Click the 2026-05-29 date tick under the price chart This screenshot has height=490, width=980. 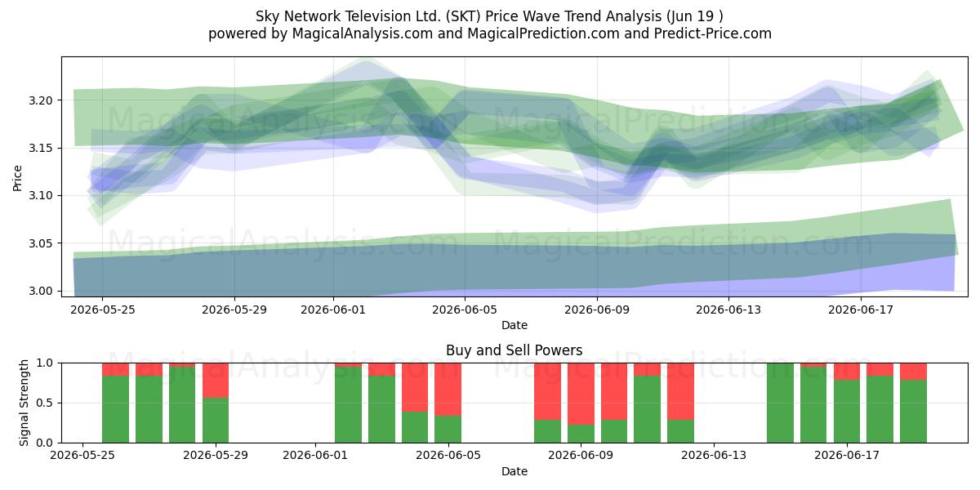[x=234, y=310]
